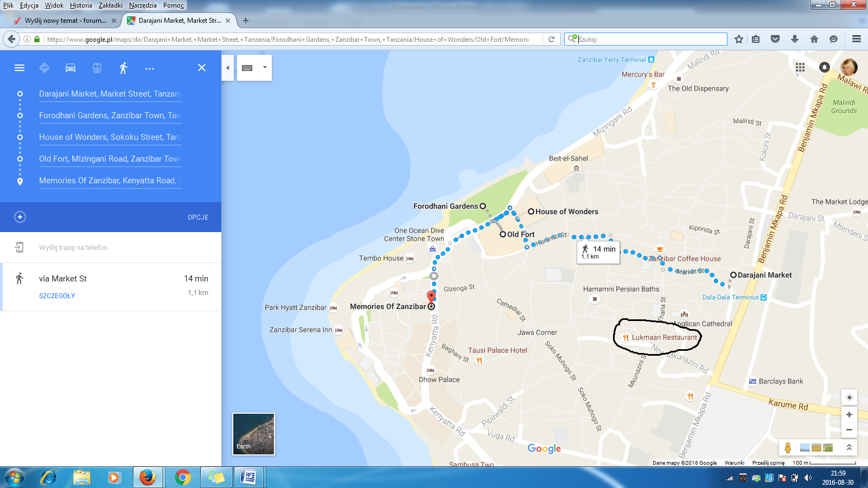Open Internet Explorer from taskbar
Screen dimensions: 868x488
pos(49,478)
